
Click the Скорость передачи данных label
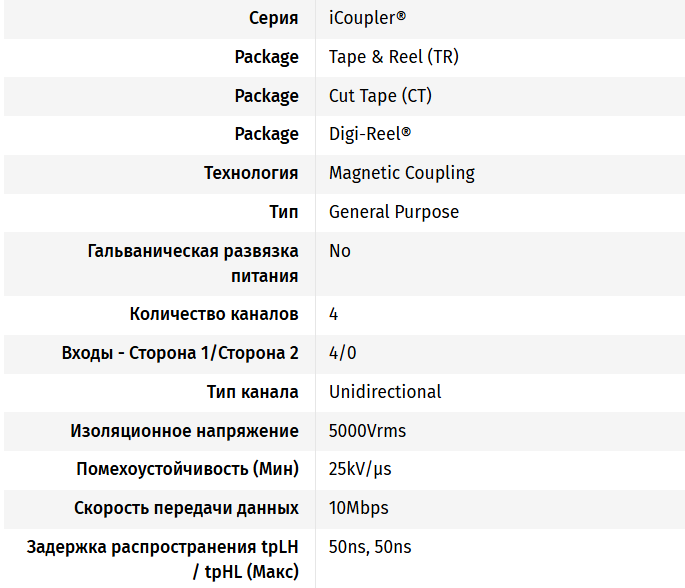click(x=186, y=508)
